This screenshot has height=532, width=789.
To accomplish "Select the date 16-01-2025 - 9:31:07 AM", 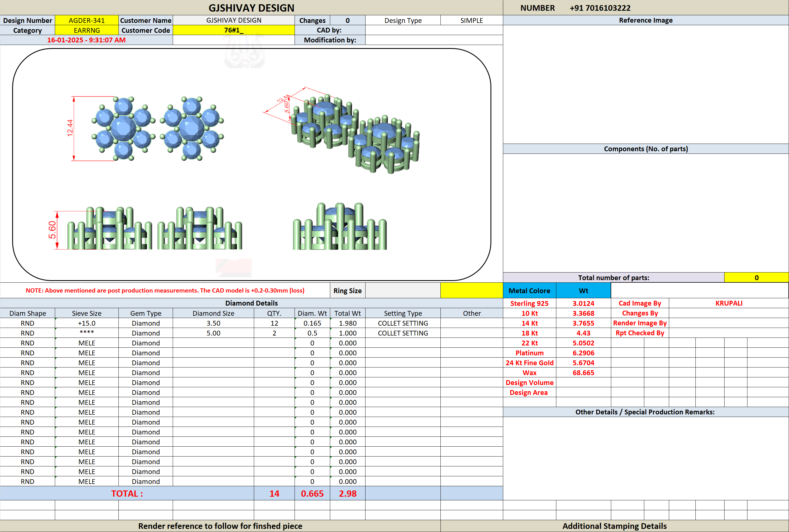I will coord(86,40).
